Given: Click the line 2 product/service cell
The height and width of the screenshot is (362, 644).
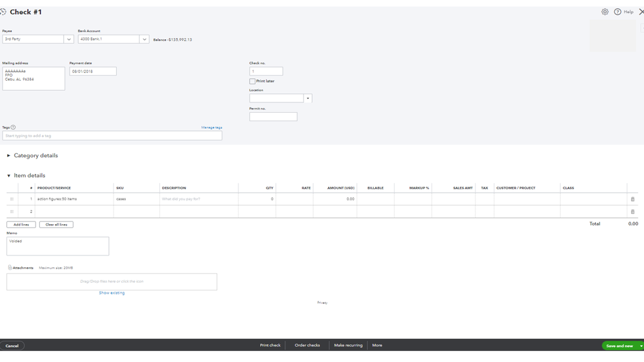Looking at the screenshot, I should pos(74,212).
